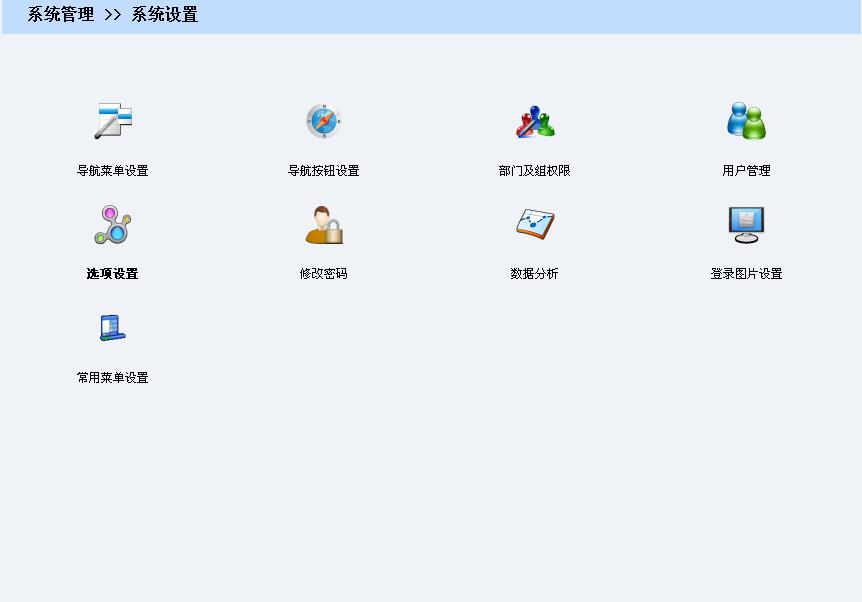
Task: Click the 修改密码 user-with-lock icon
Action: (x=324, y=224)
